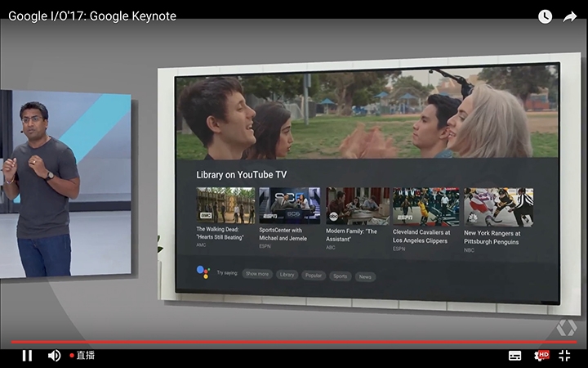Click the "Try saying:" label
Image resolution: width=588 pixels, height=368 pixels.
[x=227, y=272]
